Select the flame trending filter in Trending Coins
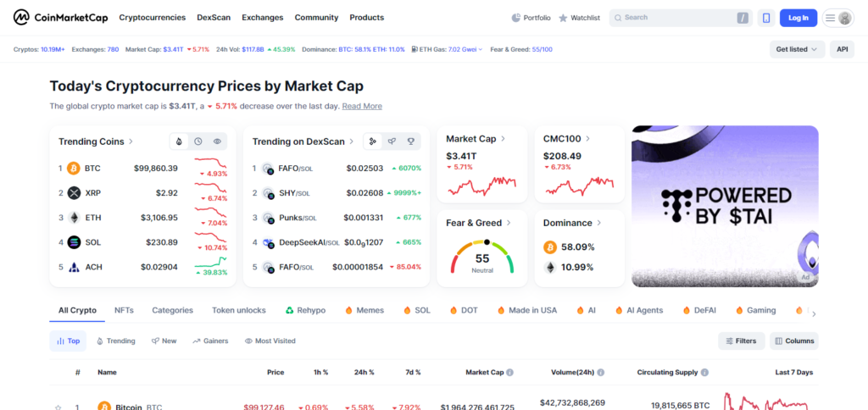This screenshot has height=410, width=868. click(x=179, y=141)
